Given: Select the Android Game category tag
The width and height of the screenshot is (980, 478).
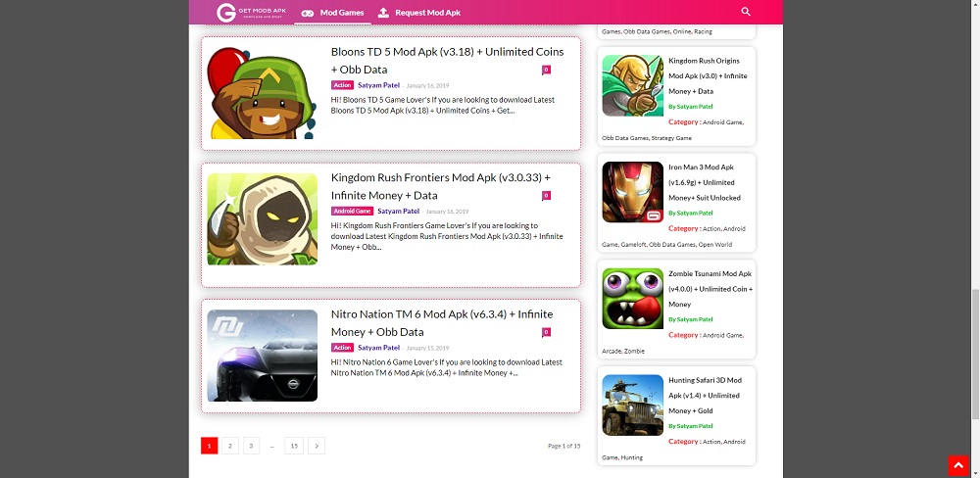Looking at the screenshot, I should (352, 211).
